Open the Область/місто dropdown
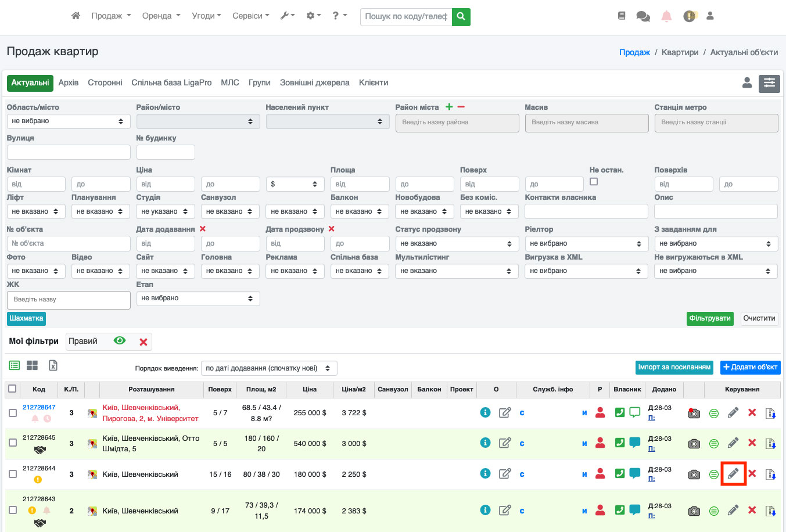 coord(69,121)
